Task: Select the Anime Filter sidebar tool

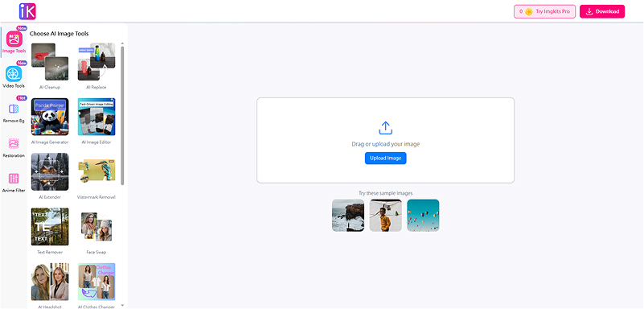Action: [x=14, y=182]
